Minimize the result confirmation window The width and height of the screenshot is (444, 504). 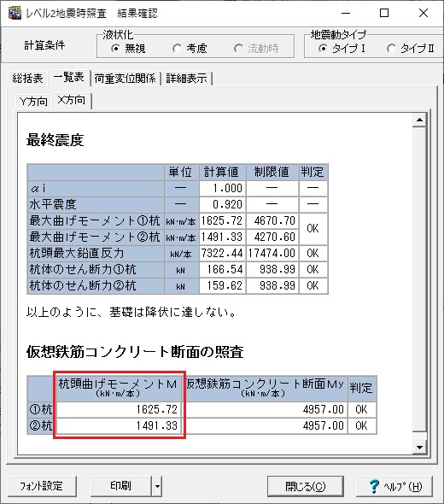tap(346, 13)
